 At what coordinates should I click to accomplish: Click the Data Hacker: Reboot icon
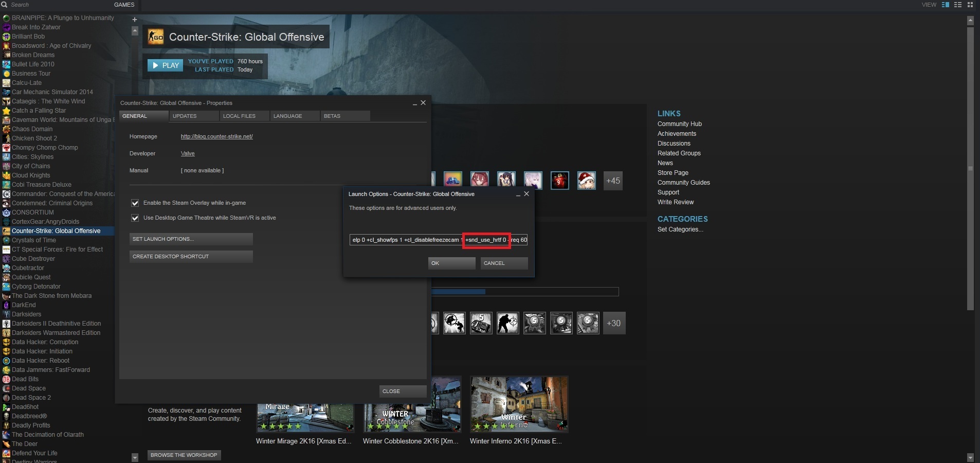coord(6,361)
